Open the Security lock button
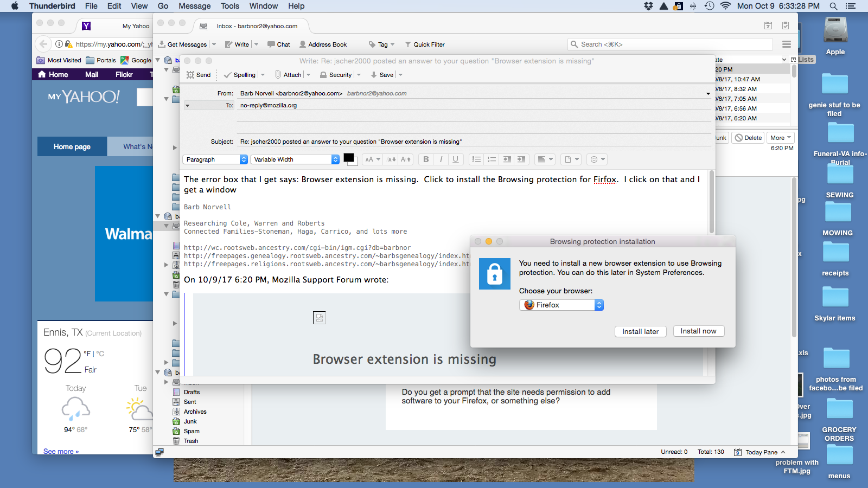 pos(336,75)
